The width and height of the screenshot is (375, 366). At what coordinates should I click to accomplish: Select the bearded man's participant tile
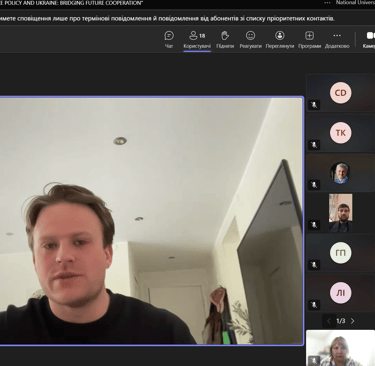(x=340, y=213)
